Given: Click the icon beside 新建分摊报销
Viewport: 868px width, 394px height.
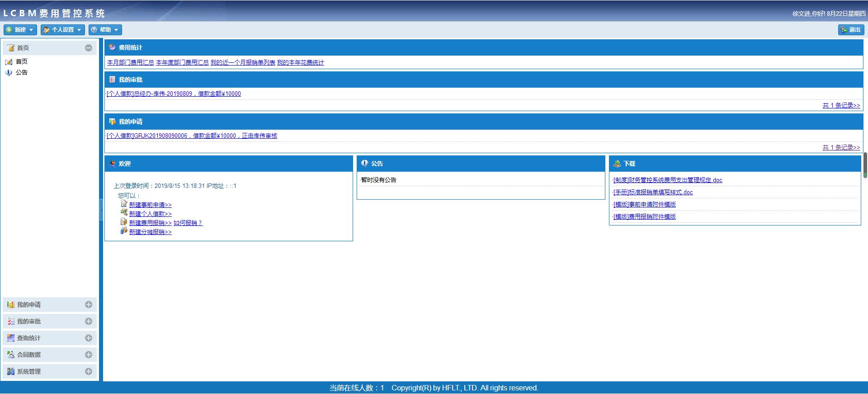Looking at the screenshot, I should point(124,231).
